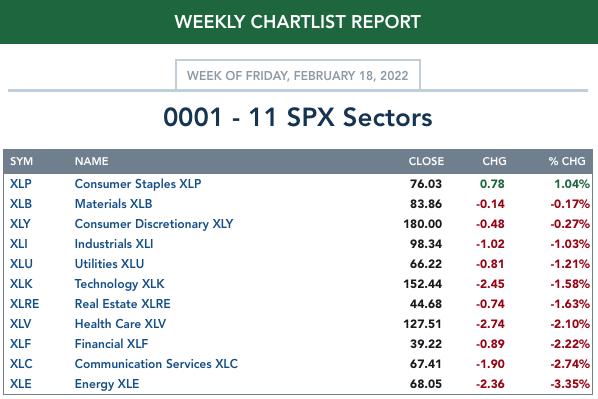Click the XLV symbol link
This screenshot has width=598, height=399.
click(20, 324)
